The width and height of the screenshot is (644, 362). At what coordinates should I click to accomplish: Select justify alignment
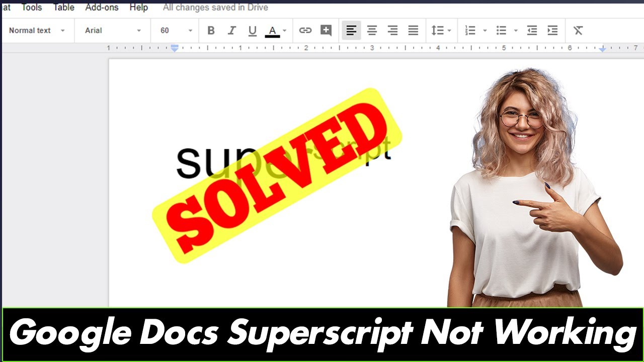click(x=413, y=31)
